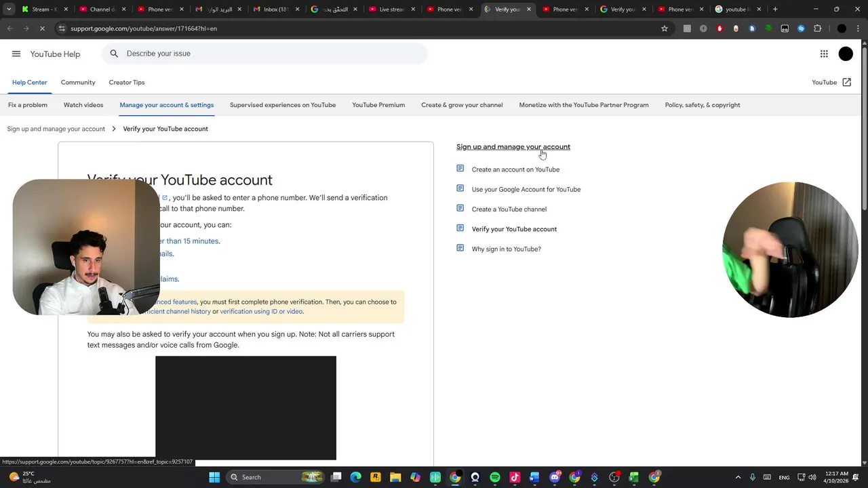The height and width of the screenshot is (488, 868).
Task: Click the verification using ID or video link
Action: tap(261, 312)
